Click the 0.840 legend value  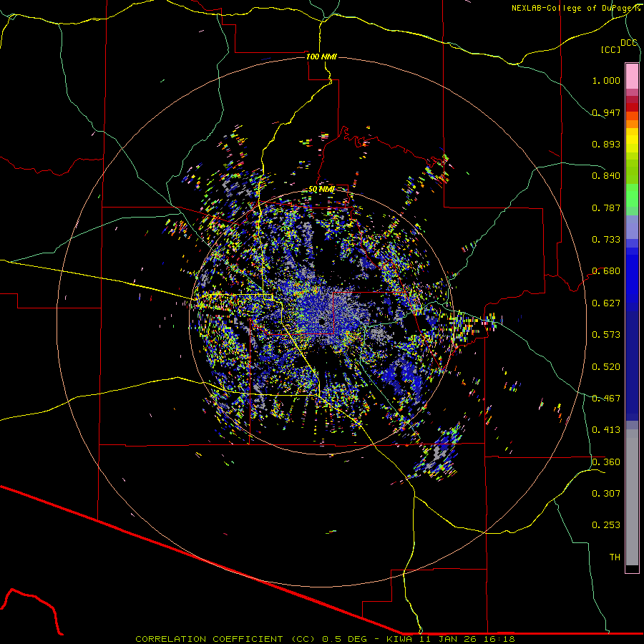pos(606,176)
